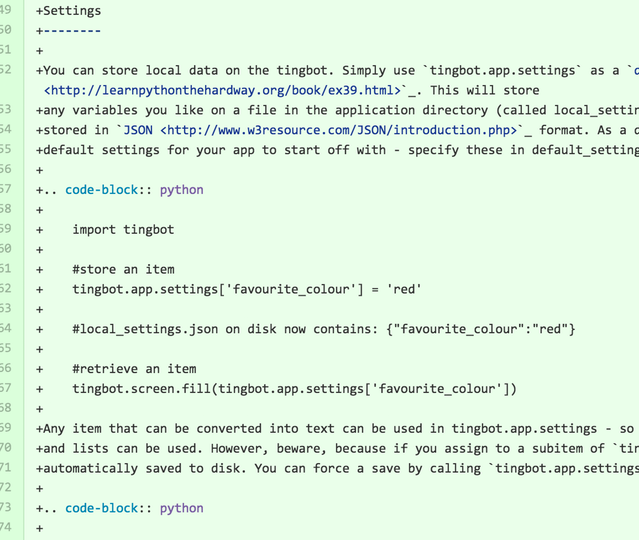639x540 pixels.
Task: Click the 'import tingbot' code line
Action: coord(123,229)
